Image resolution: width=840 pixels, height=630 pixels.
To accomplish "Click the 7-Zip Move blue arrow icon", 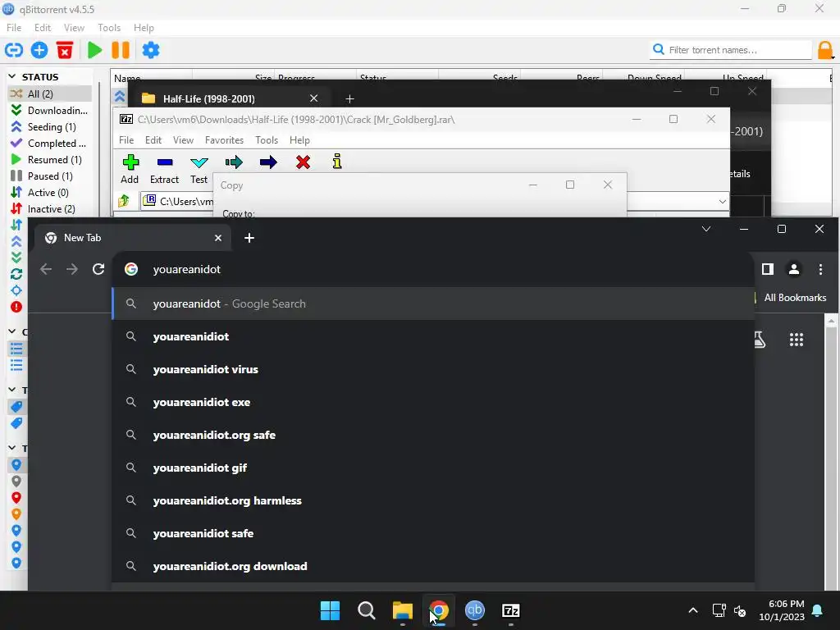I will 268,162.
